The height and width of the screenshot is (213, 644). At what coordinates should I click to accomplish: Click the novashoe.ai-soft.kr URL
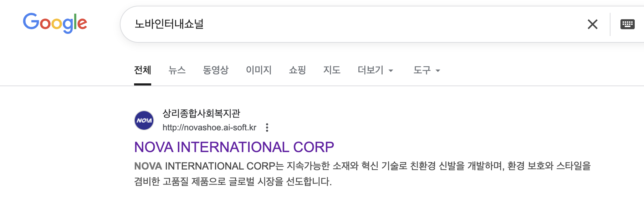coord(209,128)
